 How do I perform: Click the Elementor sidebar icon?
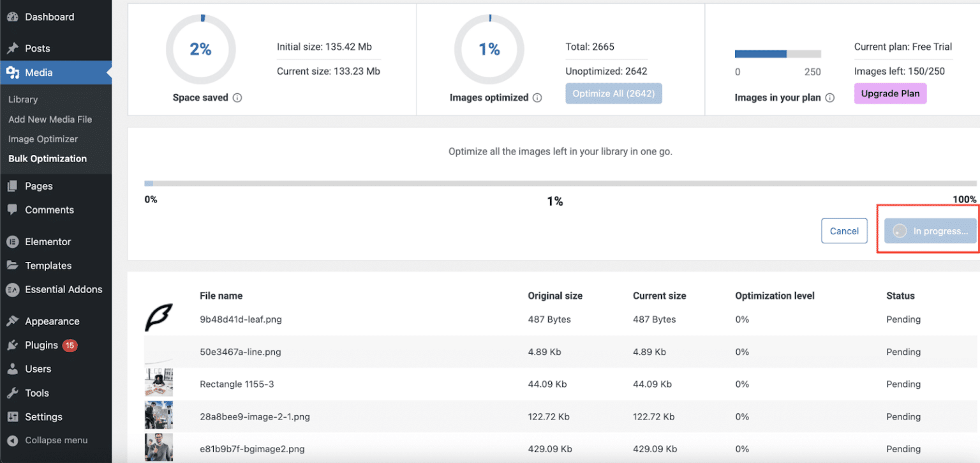pos(14,241)
